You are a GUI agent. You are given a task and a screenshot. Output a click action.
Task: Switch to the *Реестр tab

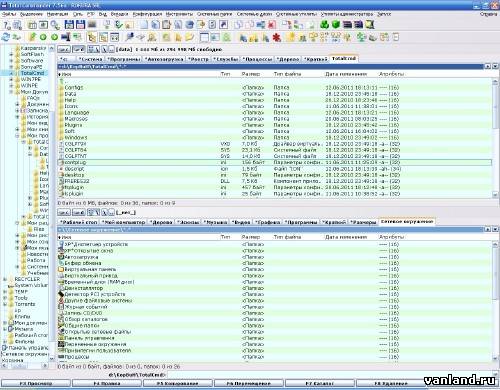coord(198,59)
